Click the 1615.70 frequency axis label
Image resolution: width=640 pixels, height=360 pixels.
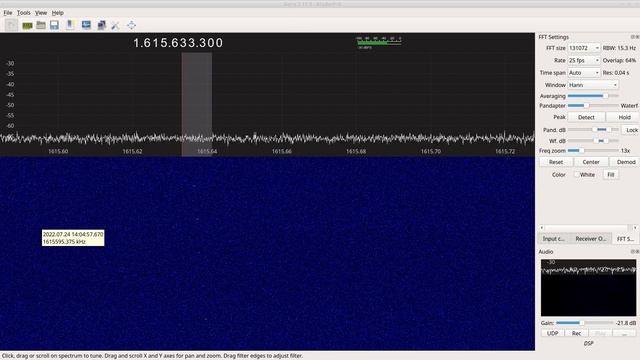pos(431,151)
